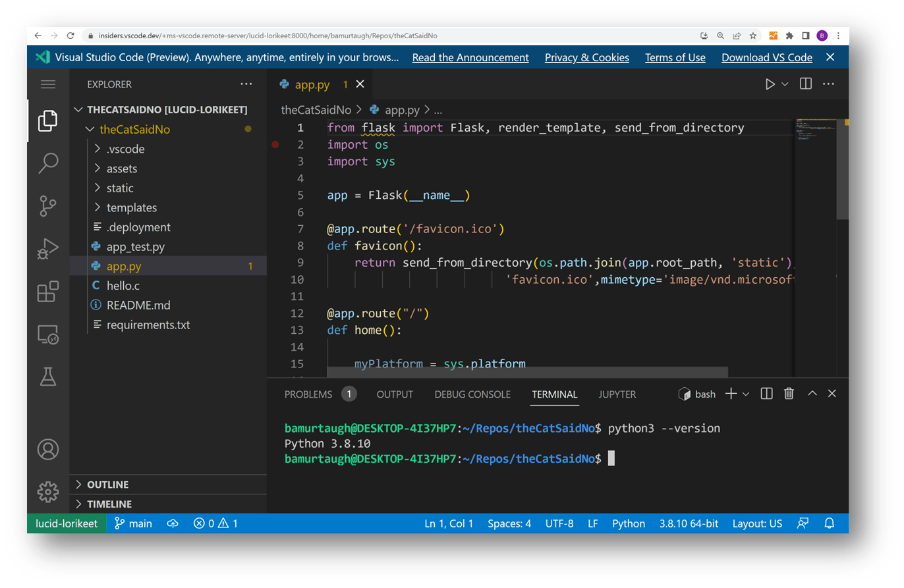904x588 pixels.
Task: Expand the static folder
Action: pos(168,188)
